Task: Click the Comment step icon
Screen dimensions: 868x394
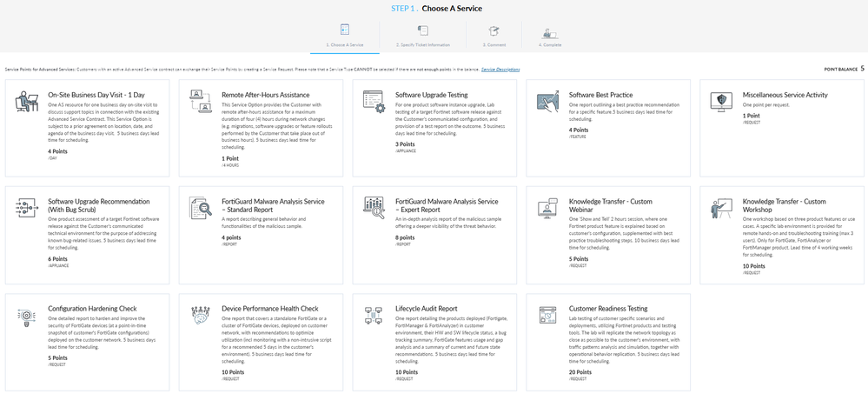Action: click(x=494, y=30)
